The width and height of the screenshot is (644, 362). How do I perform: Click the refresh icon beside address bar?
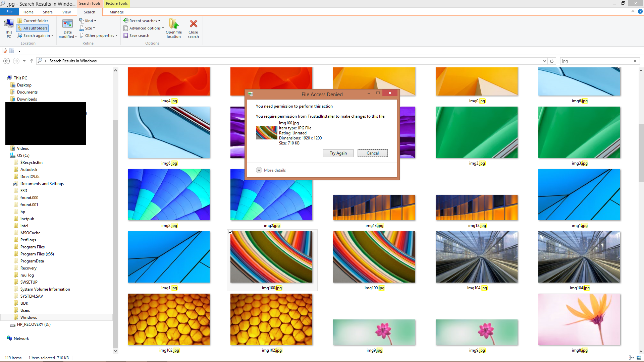[552, 61]
